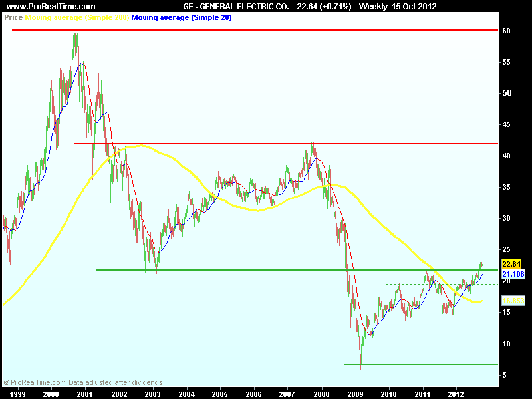Click the 2011 year label on time axis

(423, 394)
